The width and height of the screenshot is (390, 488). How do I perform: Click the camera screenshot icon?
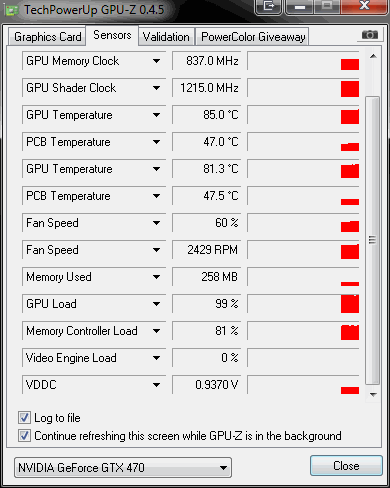[x=370, y=35]
